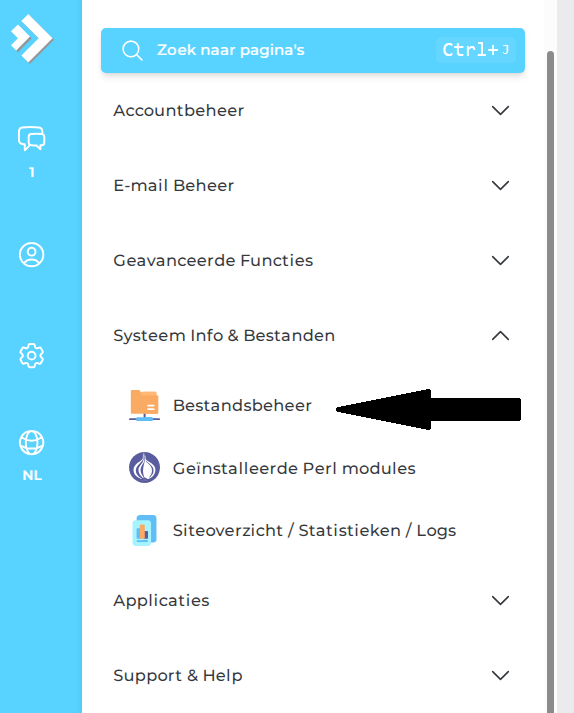Click the Bestandsbeheer folder icon

pos(144,405)
